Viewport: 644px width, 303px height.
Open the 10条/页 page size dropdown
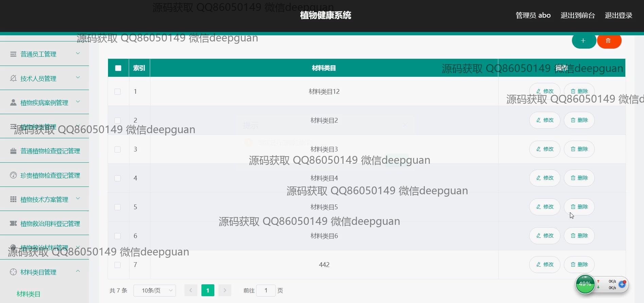[x=155, y=290]
